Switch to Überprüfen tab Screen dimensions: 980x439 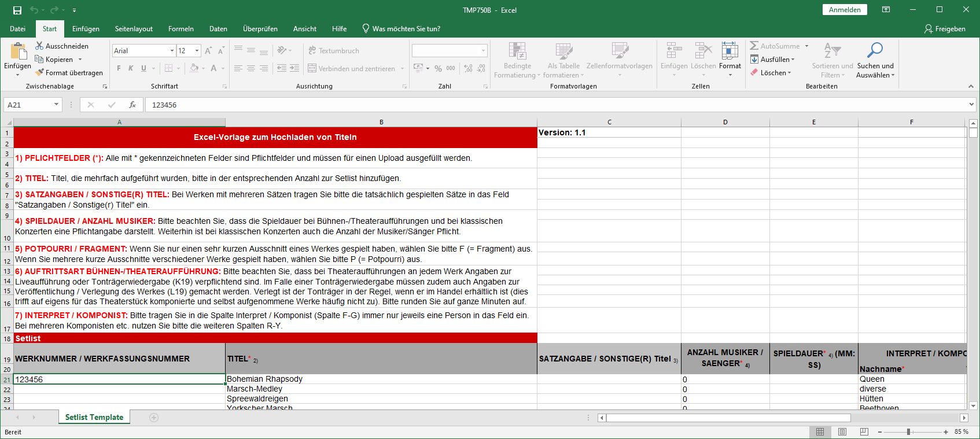[260, 29]
